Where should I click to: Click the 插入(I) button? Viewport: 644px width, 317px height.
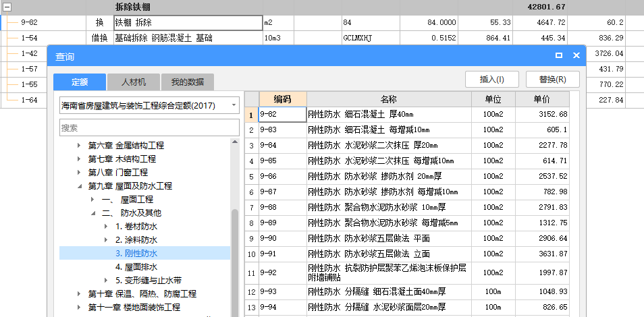[492, 80]
